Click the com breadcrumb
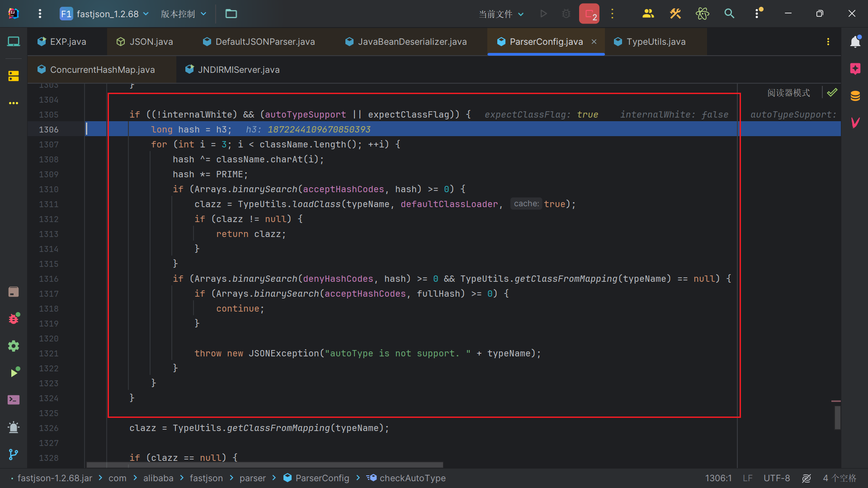Viewport: 868px width, 488px height. tap(118, 478)
